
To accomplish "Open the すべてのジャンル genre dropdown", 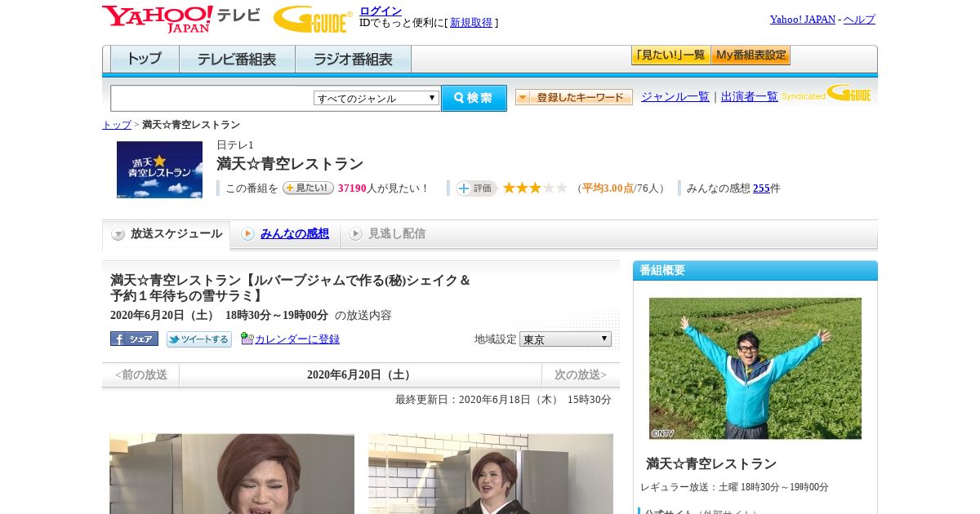I will pos(376,98).
